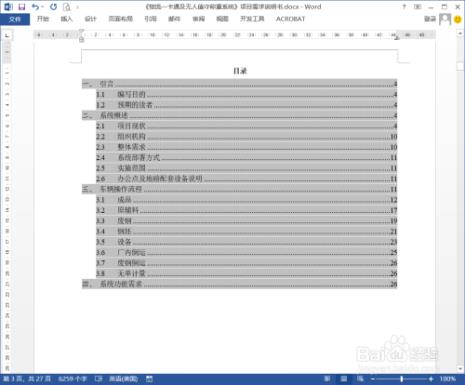Image resolution: width=465 pixels, height=385 pixels.
Task: Click TOC entry 四、系统功能需求
Action: tap(239, 284)
